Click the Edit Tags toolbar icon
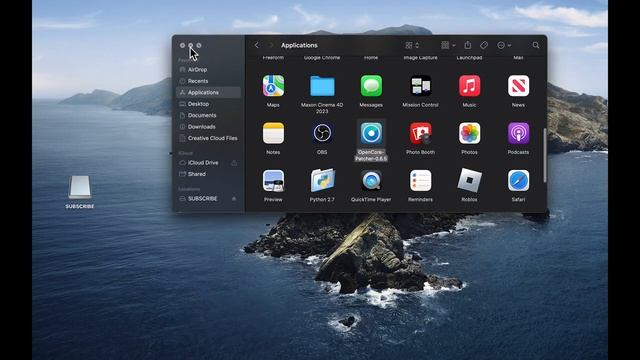This screenshot has height=360, width=640. pyautogui.click(x=484, y=45)
